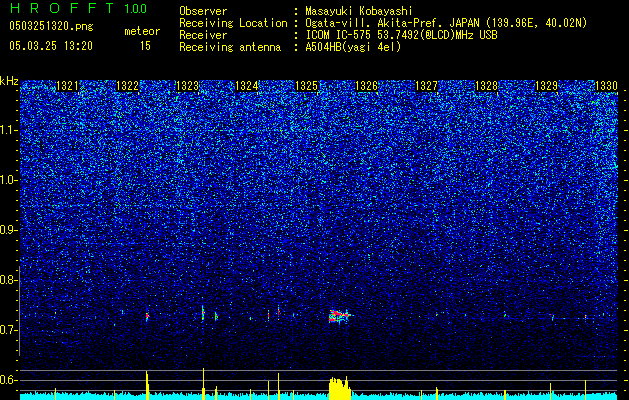This screenshot has width=629, height=400.
Task: Click the 0.8 kHz axis label
Action: click(8, 280)
